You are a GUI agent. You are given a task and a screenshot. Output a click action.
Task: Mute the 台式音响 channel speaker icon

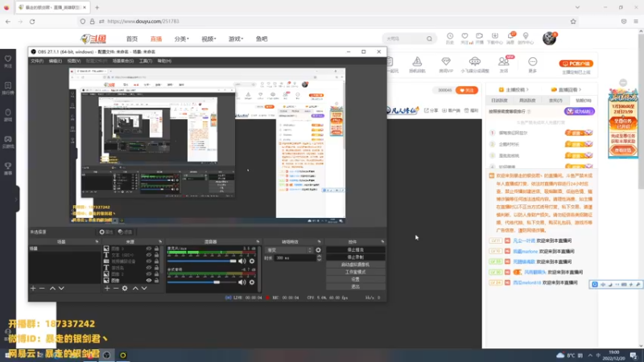tap(242, 282)
